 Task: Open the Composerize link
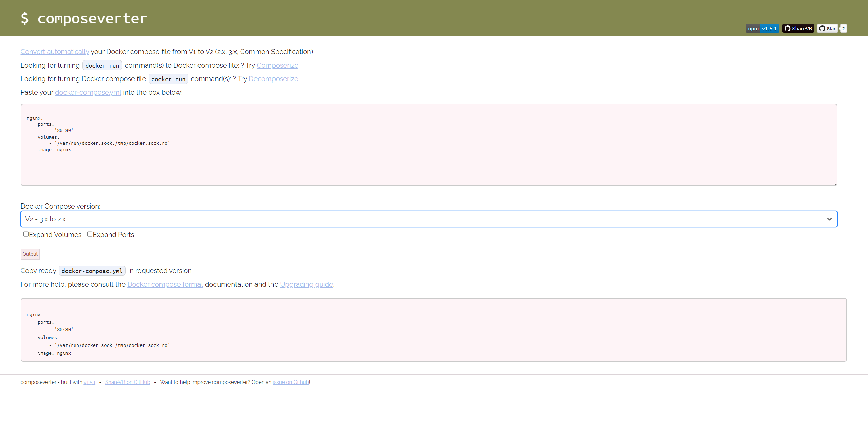[277, 65]
